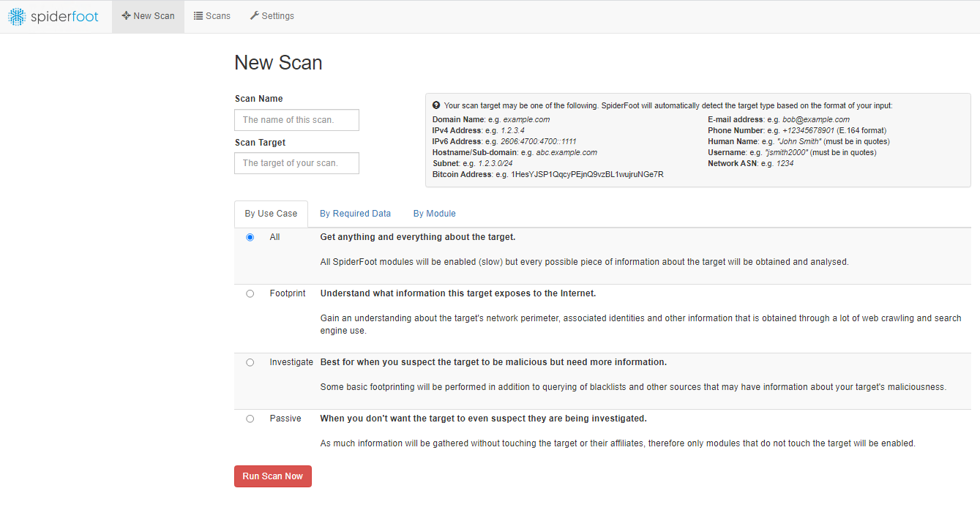Screen dimensions: 980x510
Task: Click the Passive use case description text
Action: coord(617,443)
